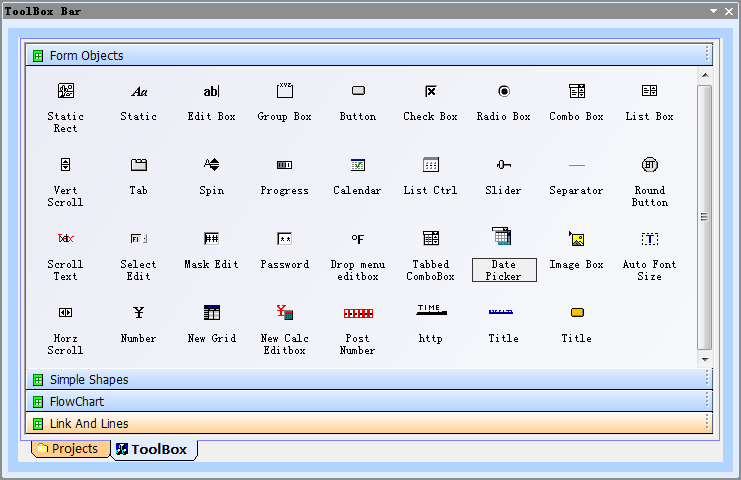Select the Check Box control tool

tap(430, 92)
